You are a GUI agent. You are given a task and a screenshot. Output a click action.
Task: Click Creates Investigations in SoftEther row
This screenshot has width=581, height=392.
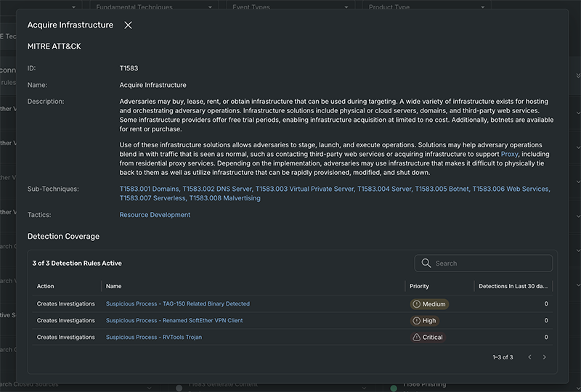pos(65,320)
